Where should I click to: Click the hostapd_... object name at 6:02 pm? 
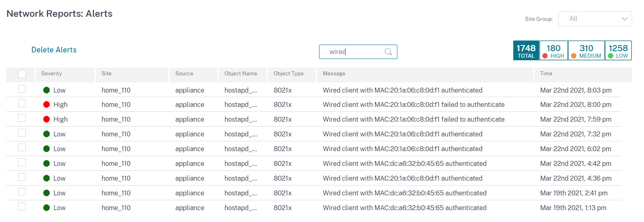tap(241, 149)
